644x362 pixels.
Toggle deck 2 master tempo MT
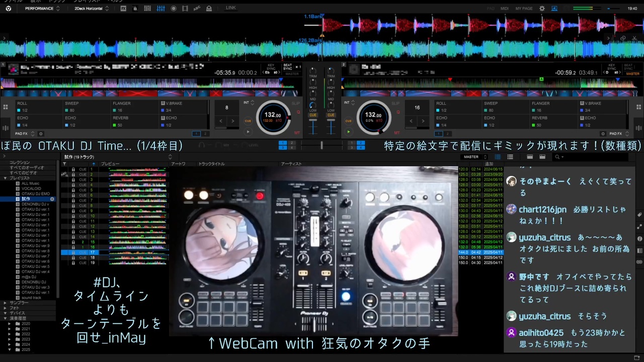(x=397, y=133)
